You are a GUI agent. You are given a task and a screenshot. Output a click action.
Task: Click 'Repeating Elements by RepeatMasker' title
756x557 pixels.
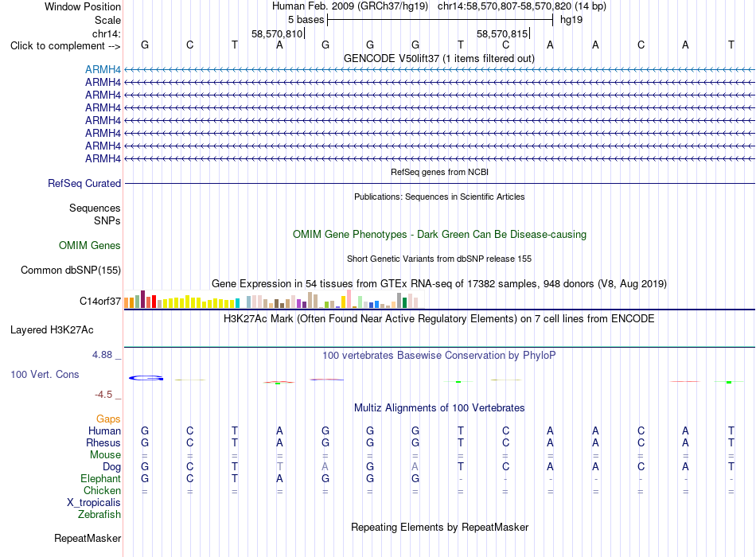click(440, 527)
